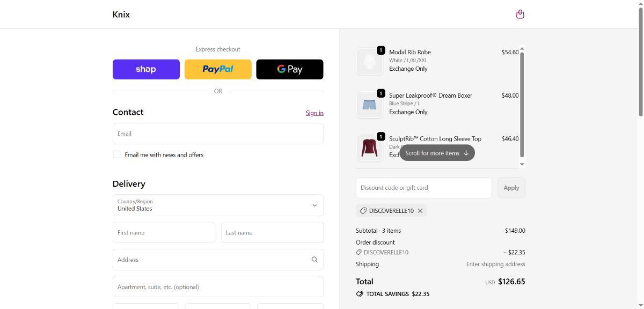
Task: Click the Dream Boxer product image
Action: pos(369,105)
